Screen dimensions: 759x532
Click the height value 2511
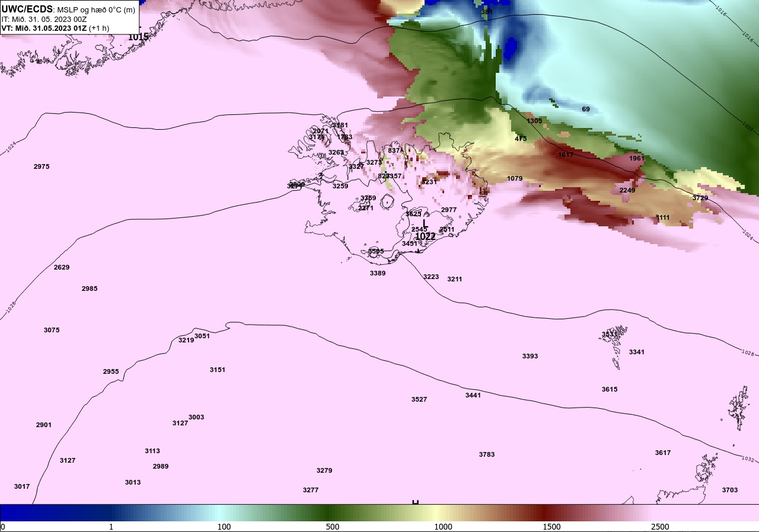[x=447, y=229]
